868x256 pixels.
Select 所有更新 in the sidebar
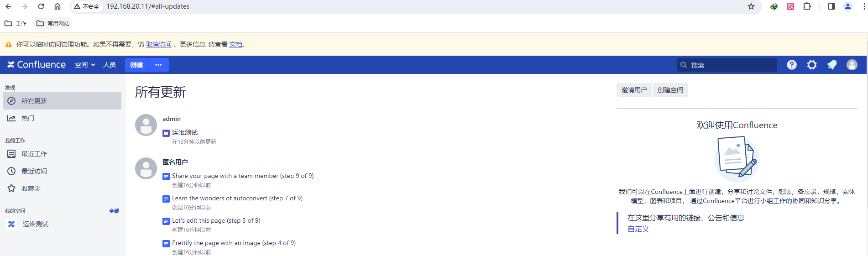(34, 101)
